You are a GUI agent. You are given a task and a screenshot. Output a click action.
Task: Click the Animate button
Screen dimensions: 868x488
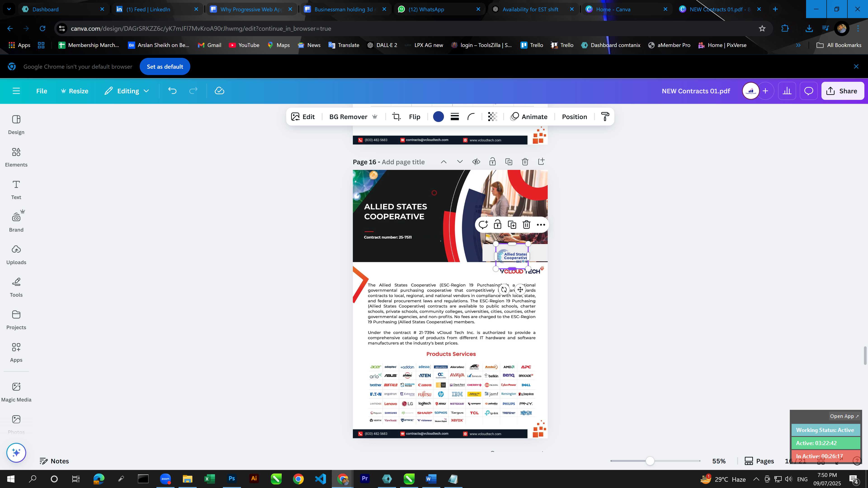(529, 117)
